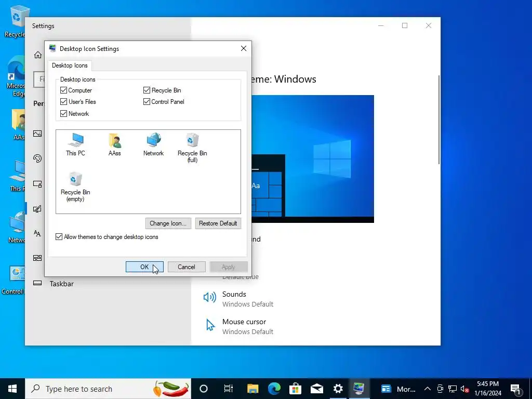532x399 pixels.
Task: Click the Home icon in Settings sidebar
Action: pos(37,55)
